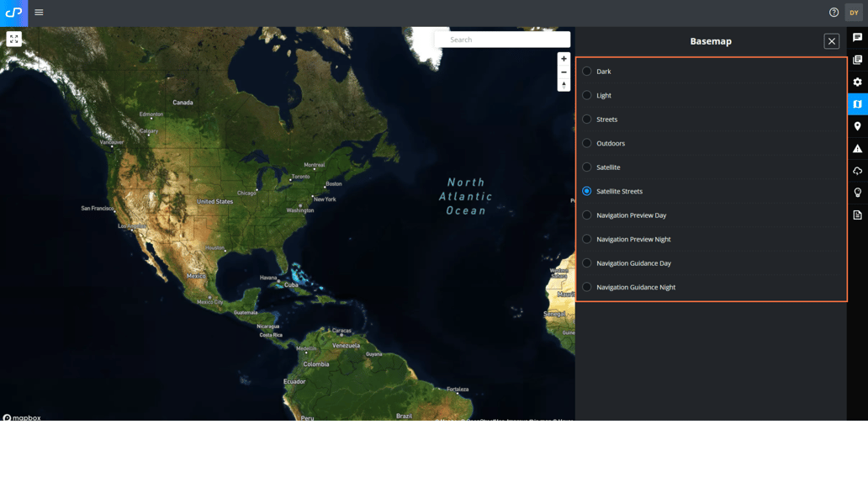Open the settings gear in sidebar
Screen dimensions: 868x488
coord(857,82)
